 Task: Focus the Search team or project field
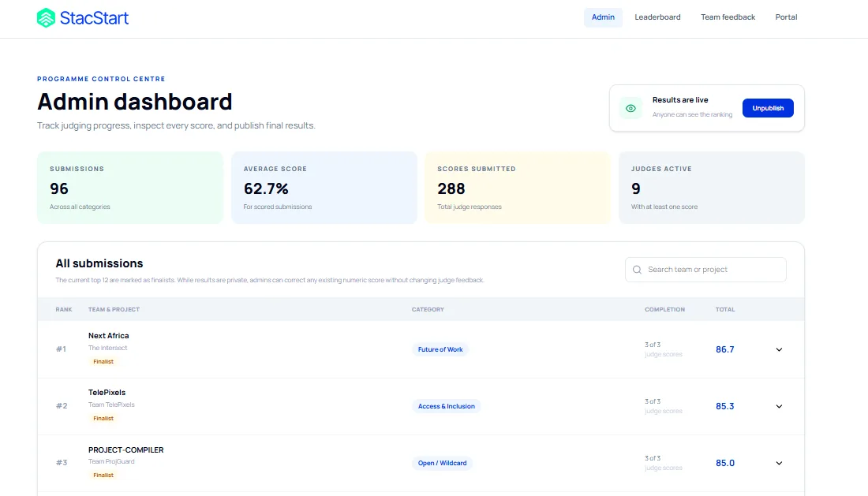click(705, 270)
